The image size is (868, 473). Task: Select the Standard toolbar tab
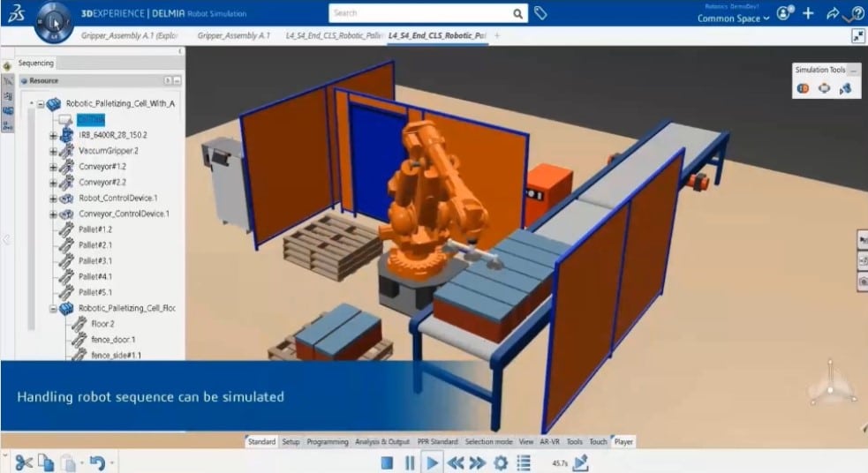261,441
